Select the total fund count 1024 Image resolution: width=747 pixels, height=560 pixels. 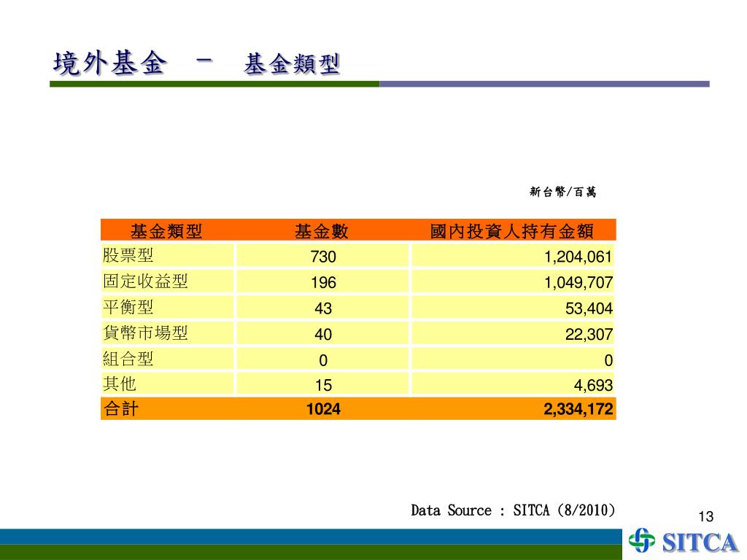click(323, 408)
